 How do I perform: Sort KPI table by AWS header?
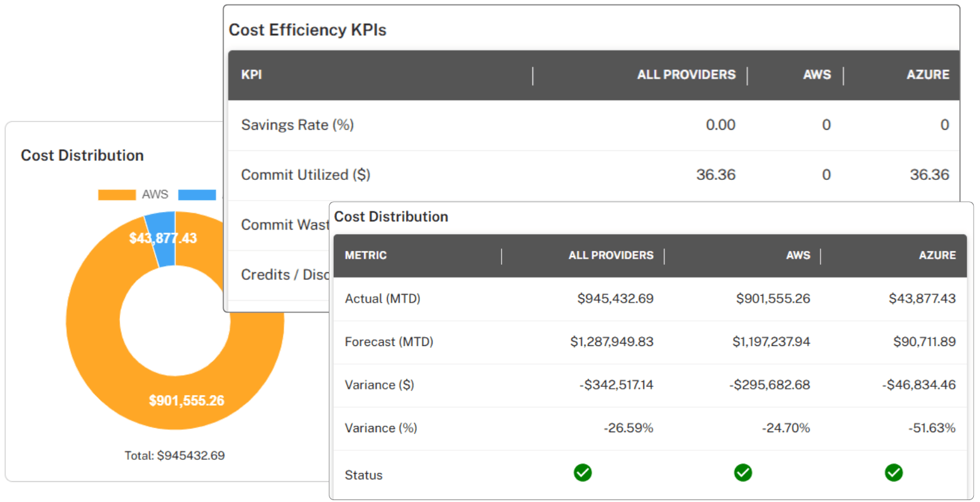(x=817, y=74)
